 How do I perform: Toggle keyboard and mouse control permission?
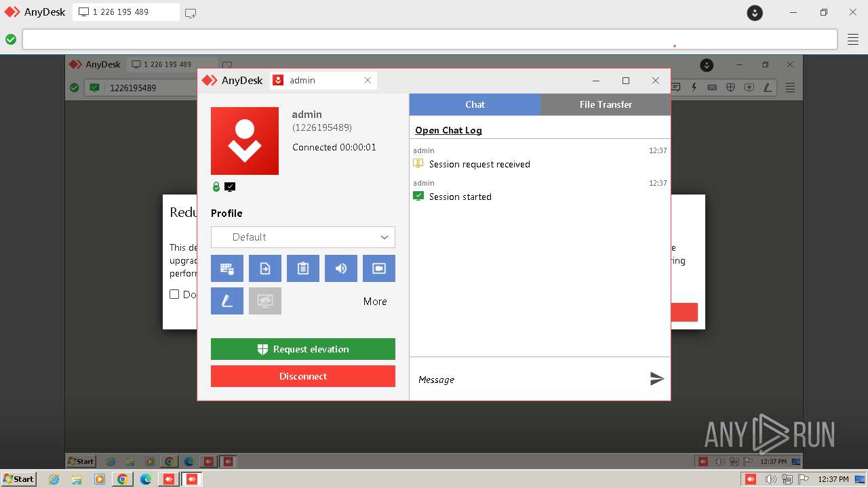227,268
